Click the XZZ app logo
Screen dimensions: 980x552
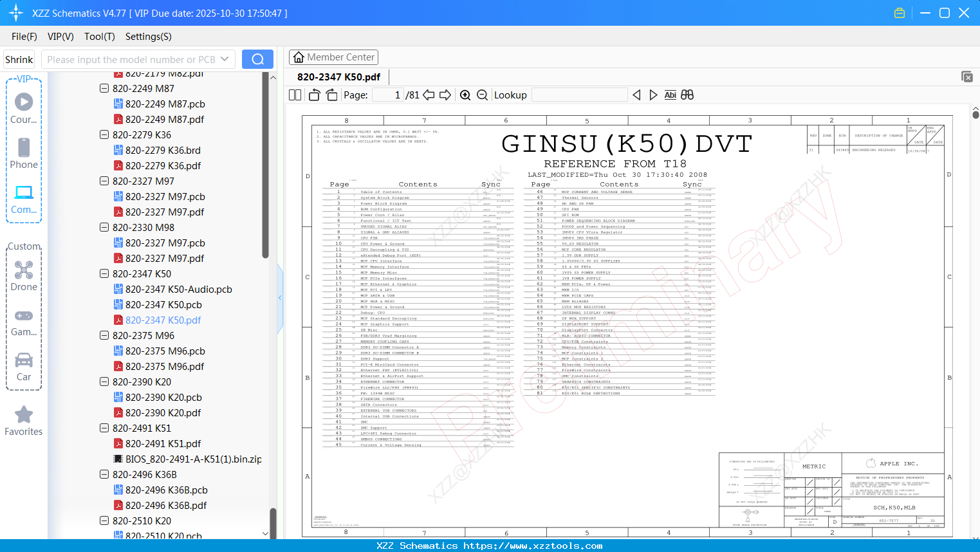(16, 13)
